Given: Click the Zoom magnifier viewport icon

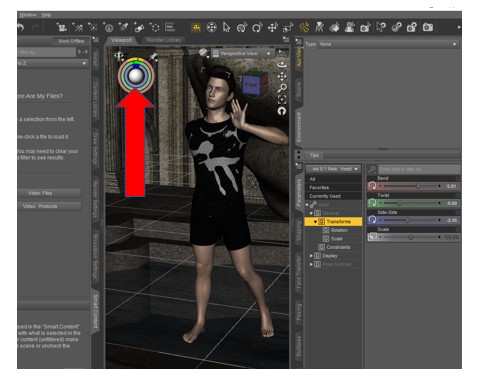Looking at the screenshot, I should tap(282, 88).
